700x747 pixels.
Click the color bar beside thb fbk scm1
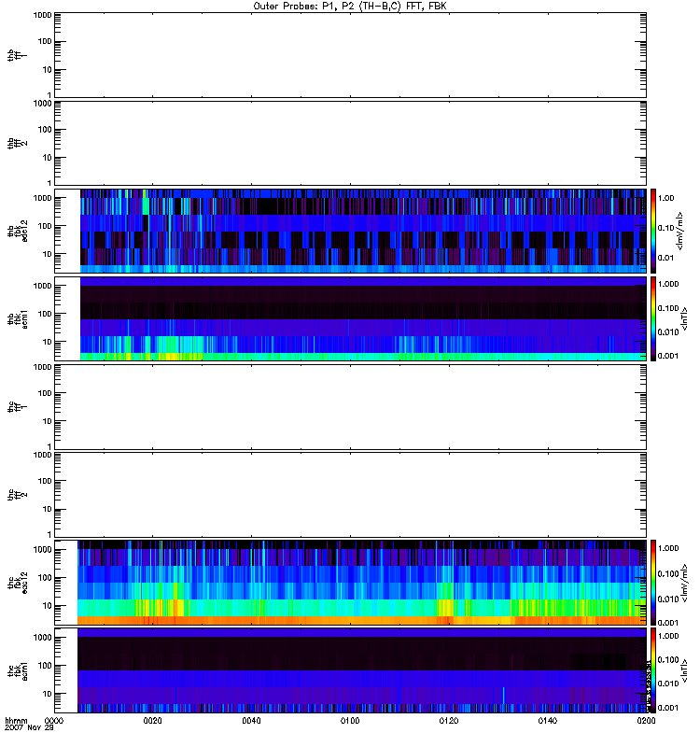[653, 318]
